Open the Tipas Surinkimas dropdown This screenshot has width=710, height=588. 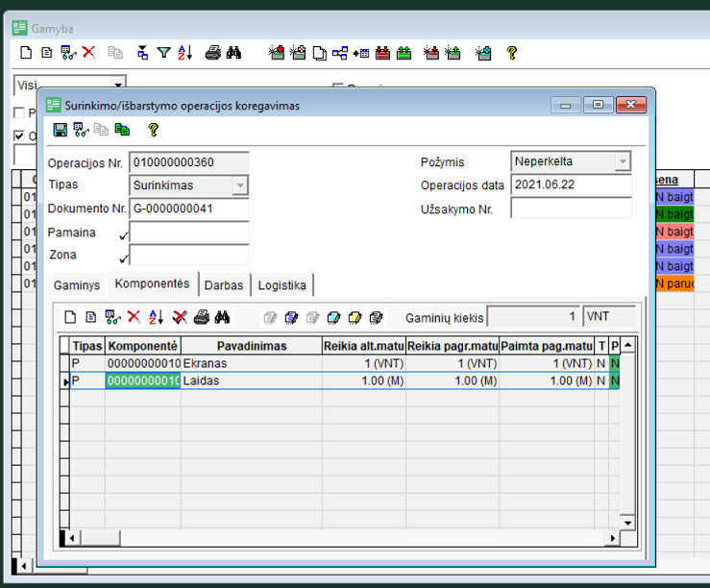pyautogui.click(x=240, y=185)
